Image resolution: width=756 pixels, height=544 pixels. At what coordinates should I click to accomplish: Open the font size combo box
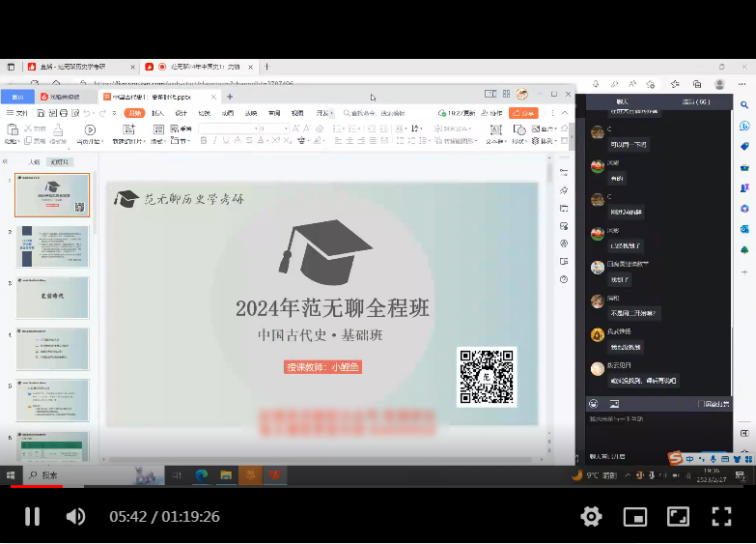274,129
